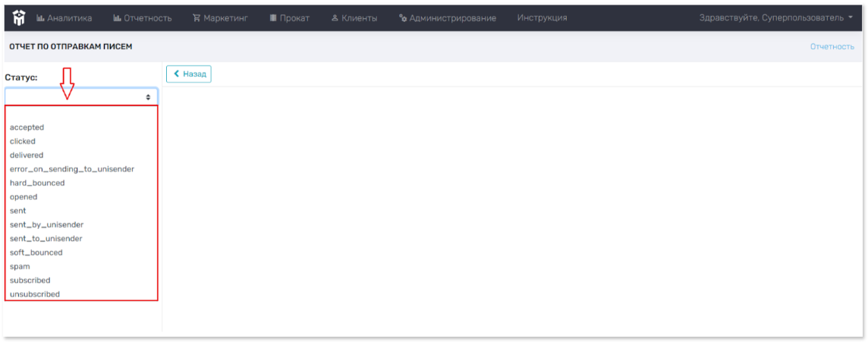
Task: Open the Клиенты menu
Action: [x=354, y=17]
